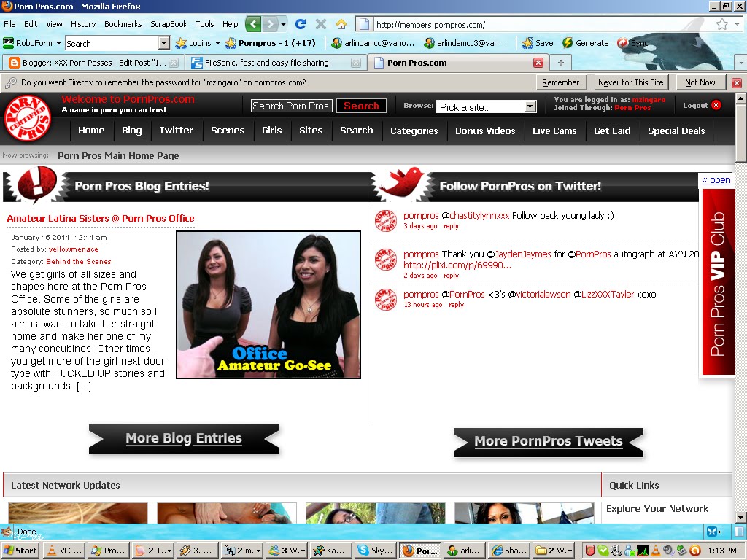This screenshot has width=747, height=560.
Task: Click the page scrollbar down arrow
Action: (x=741, y=517)
